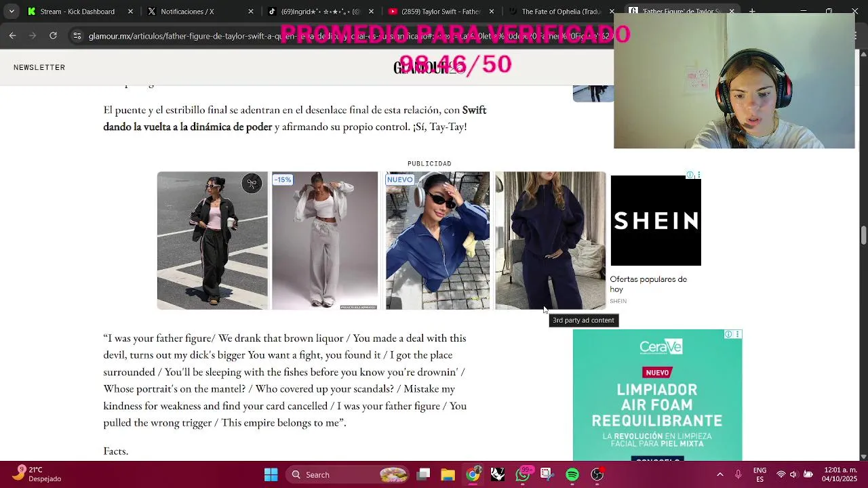The height and width of the screenshot is (488, 868).
Task: Open the -15% grey sweatpants ad image
Action: (x=325, y=241)
